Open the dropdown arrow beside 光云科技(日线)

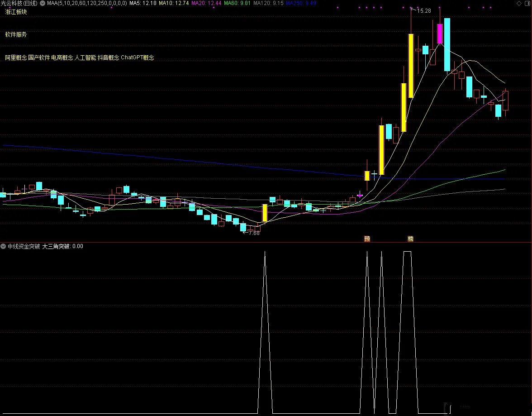coord(43,3)
